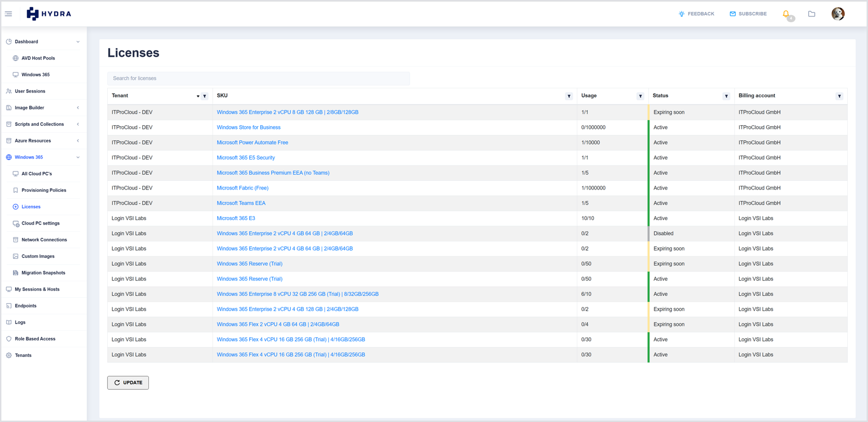Open the hamburger navigation menu
This screenshot has width=868, height=422.
8,14
